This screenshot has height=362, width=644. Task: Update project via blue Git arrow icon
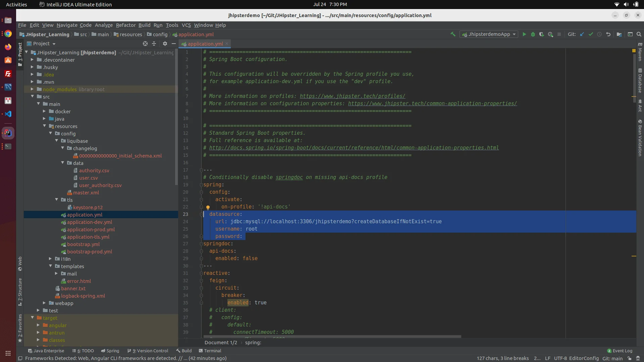582,34
